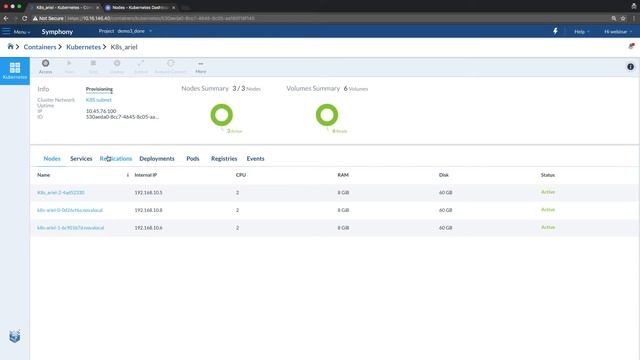Click Active status in 192.168.10.6 row
Viewport: 640px width, 360px height.
(x=548, y=227)
